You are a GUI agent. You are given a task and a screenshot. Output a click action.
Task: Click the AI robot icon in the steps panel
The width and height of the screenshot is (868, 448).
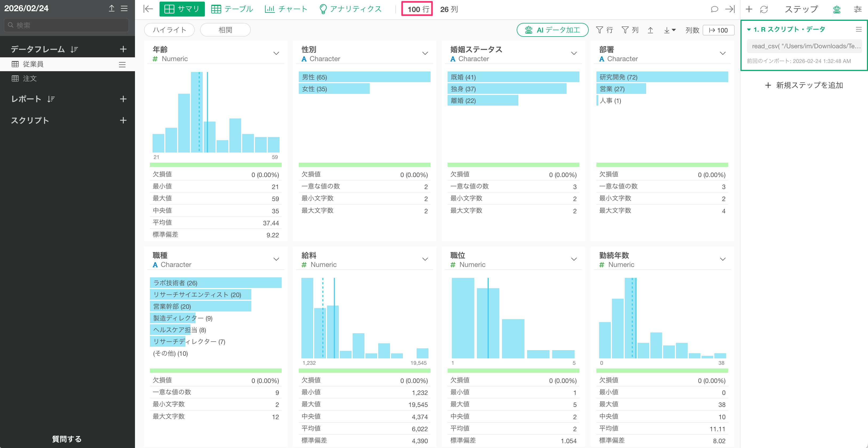point(836,9)
